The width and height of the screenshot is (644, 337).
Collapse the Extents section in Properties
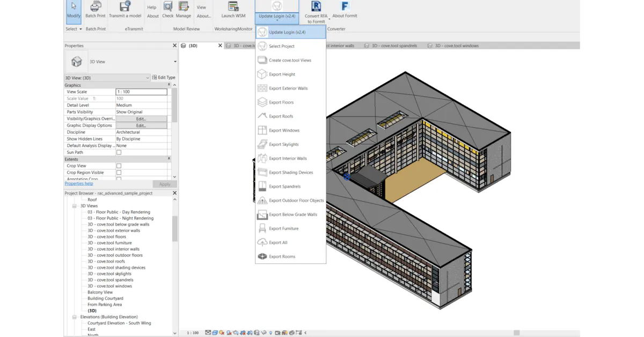[x=169, y=159]
